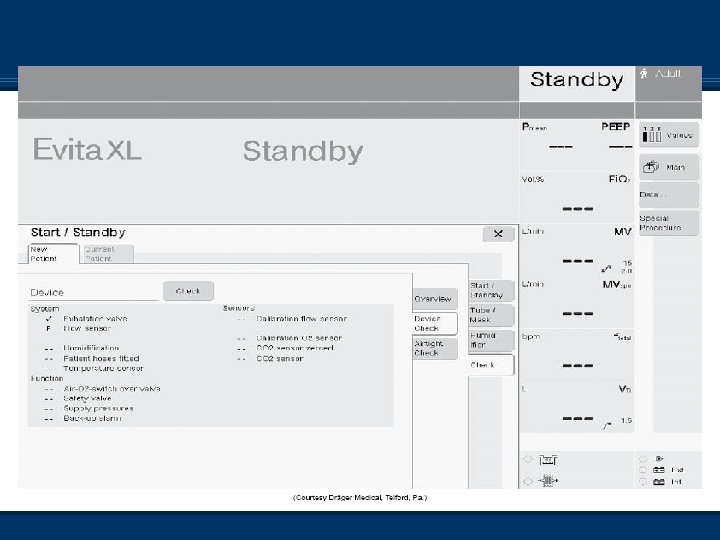
Task: Select the Start / Standby side tab
Action: point(491,290)
